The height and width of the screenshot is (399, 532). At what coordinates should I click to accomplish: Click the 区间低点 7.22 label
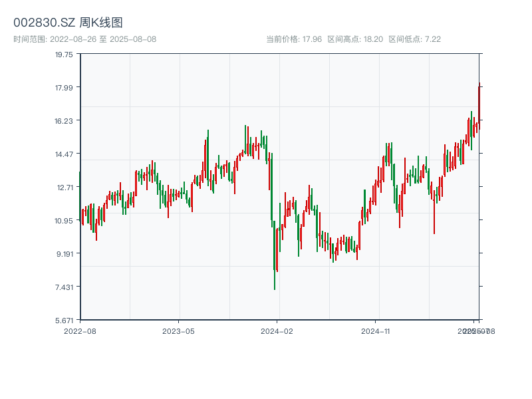click(415, 39)
